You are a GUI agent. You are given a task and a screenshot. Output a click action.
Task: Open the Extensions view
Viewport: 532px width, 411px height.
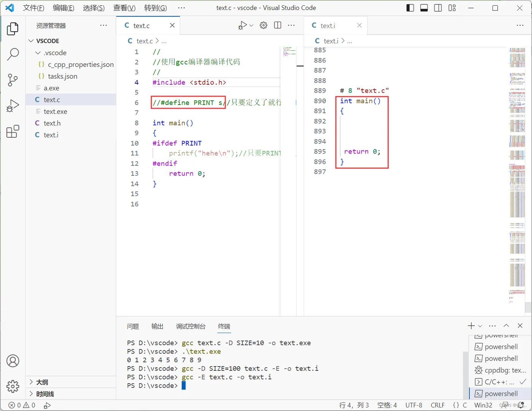(13, 132)
